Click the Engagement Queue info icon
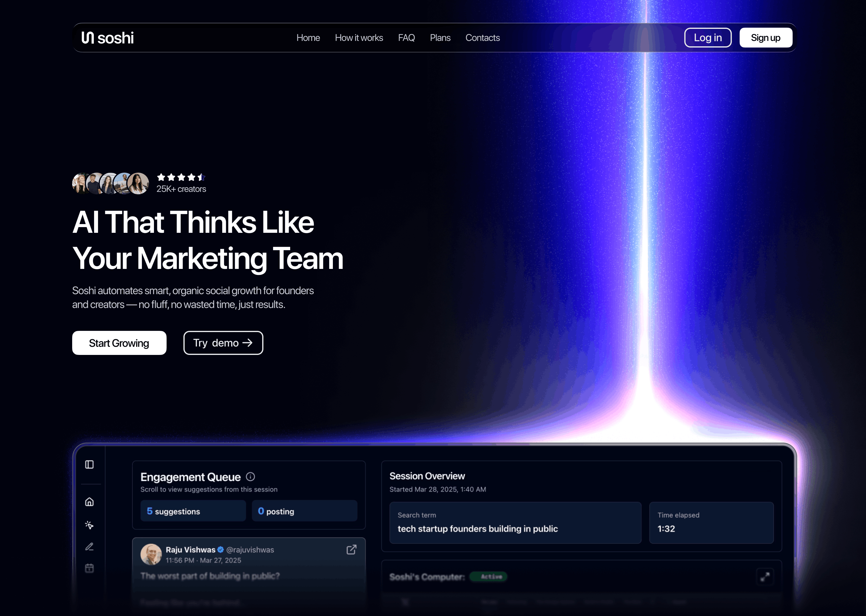The image size is (866, 616). pyautogui.click(x=250, y=476)
